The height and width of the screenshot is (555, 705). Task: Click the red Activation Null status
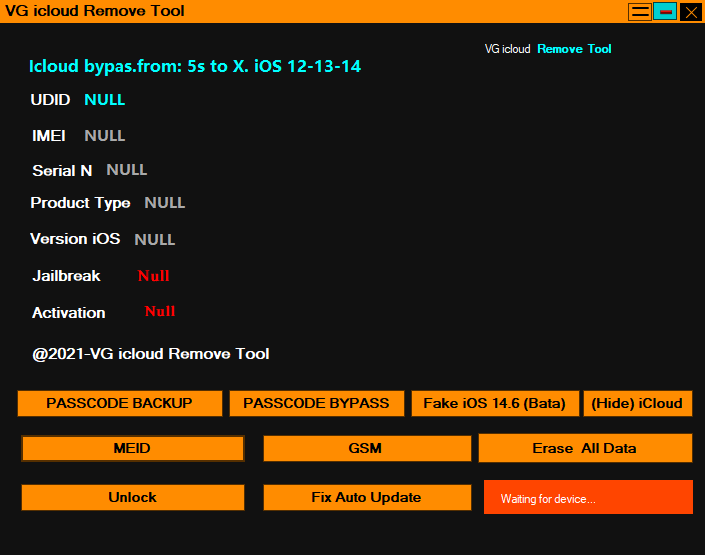pos(160,311)
